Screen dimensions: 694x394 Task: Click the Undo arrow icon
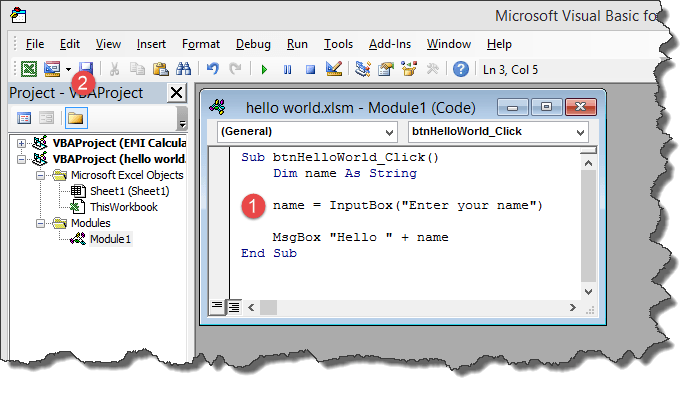tap(213, 69)
